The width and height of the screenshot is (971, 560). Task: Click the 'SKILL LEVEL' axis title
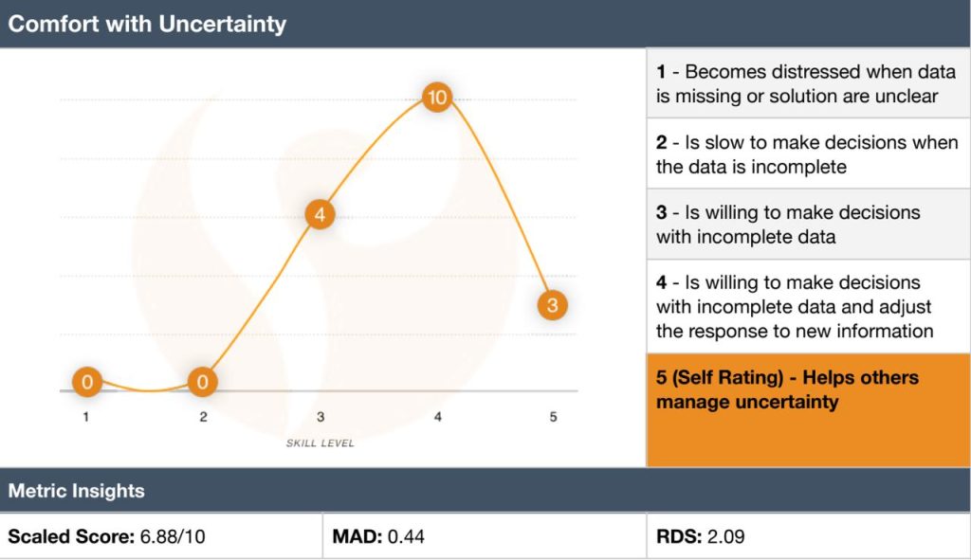(x=320, y=443)
